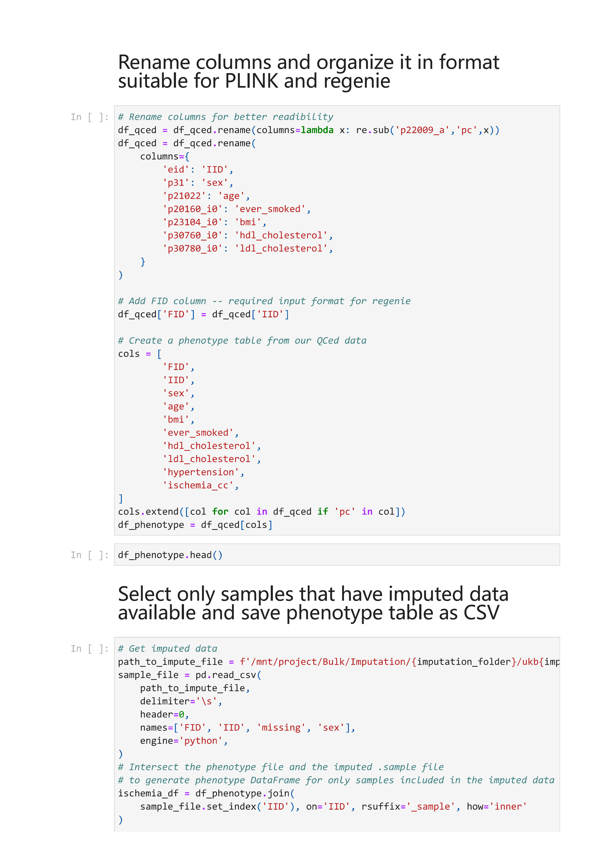Click the 'eid': 'IID' mapping line
Image resolution: width=614 pixels, height=868 pixels.
click(198, 170)
